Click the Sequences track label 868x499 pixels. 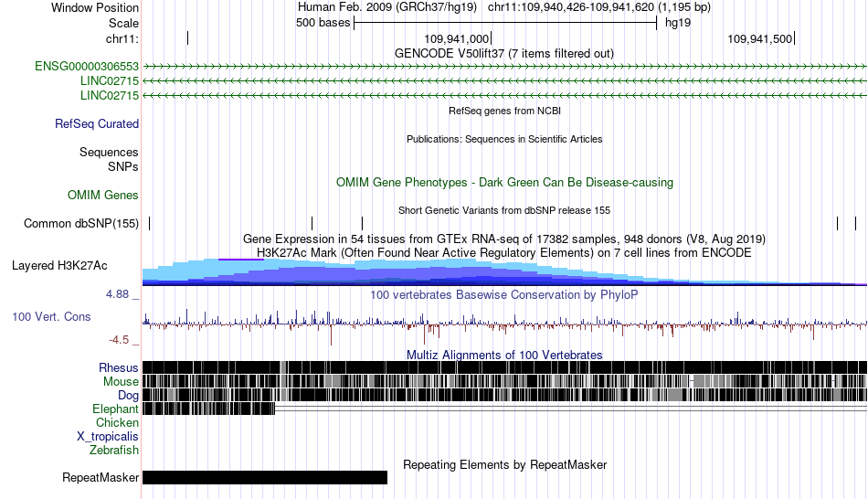[109, 153]
